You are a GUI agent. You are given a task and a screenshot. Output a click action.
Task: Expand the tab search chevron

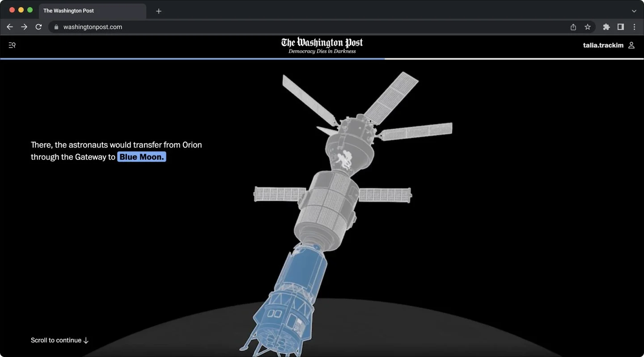point(634,11)
